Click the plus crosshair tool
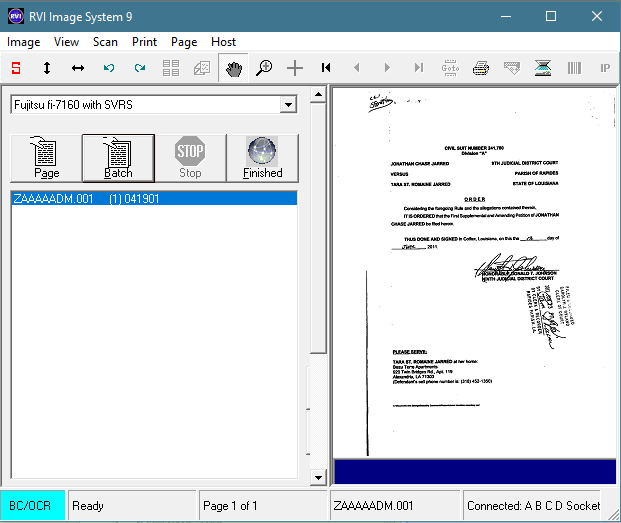 [295, 68]
